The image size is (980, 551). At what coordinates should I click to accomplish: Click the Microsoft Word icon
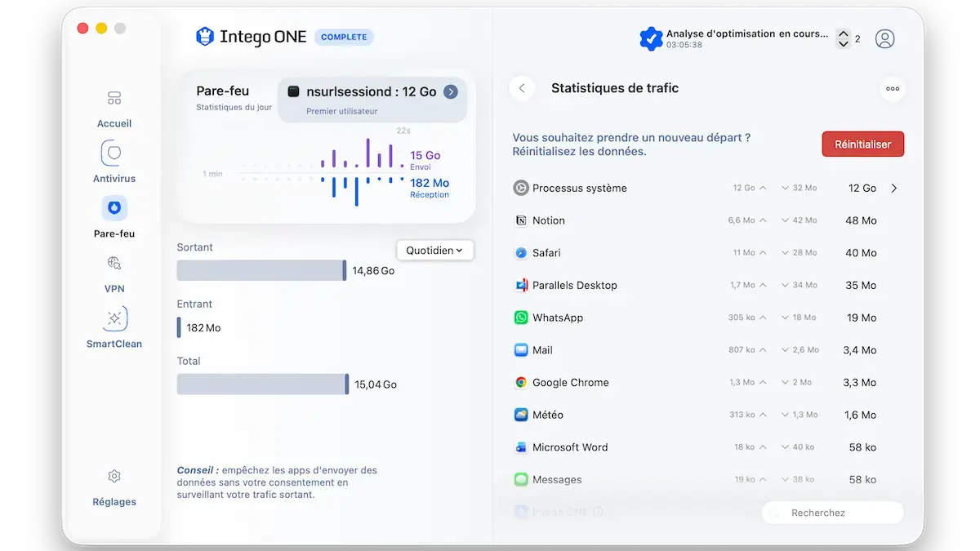(521, 447)
